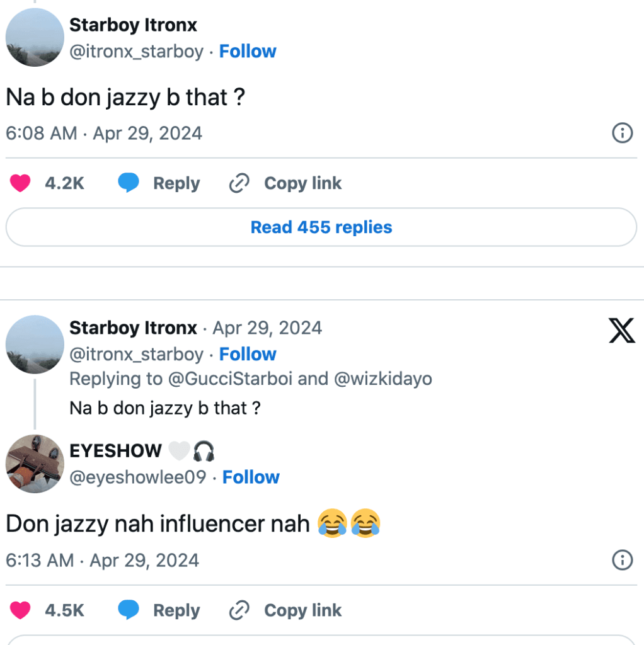Open the 6:08 AM · Apr 29, 2024 timestamp
644x645 pixels.
[x=104, y=134]
